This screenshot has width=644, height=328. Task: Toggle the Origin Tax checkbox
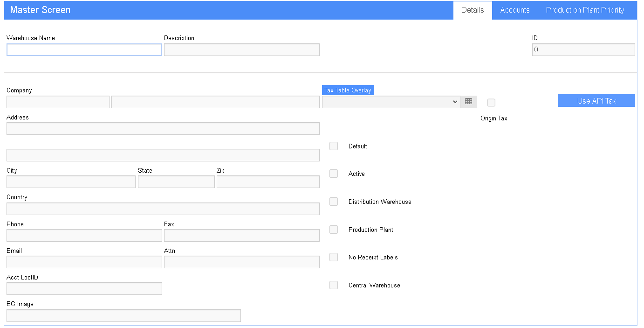tap(491, 103)
